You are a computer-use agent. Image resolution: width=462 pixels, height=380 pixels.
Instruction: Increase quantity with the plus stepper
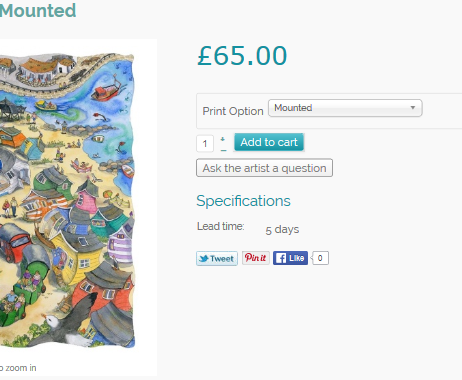coord(223,139)
